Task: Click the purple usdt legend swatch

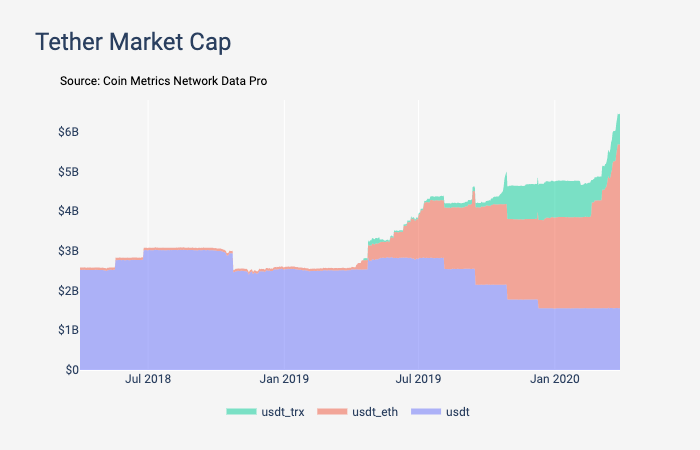Action: 426,412
